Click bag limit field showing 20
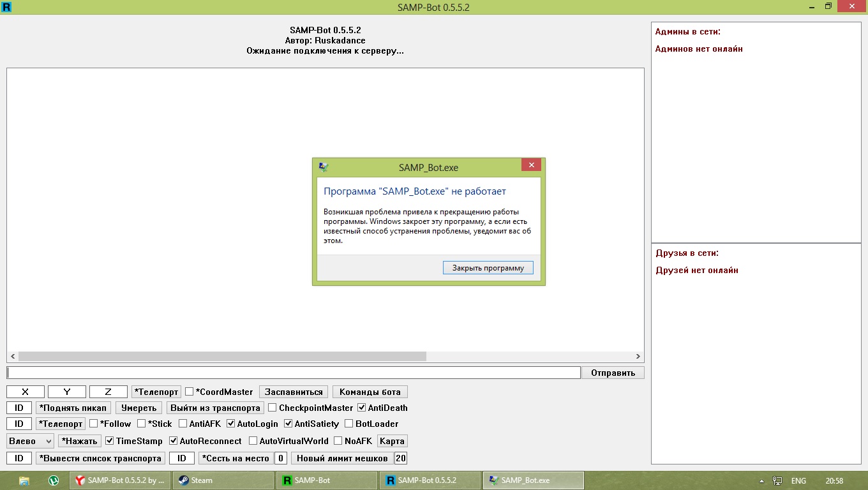Viewport: 868px width, 490px height. [401, 458]
